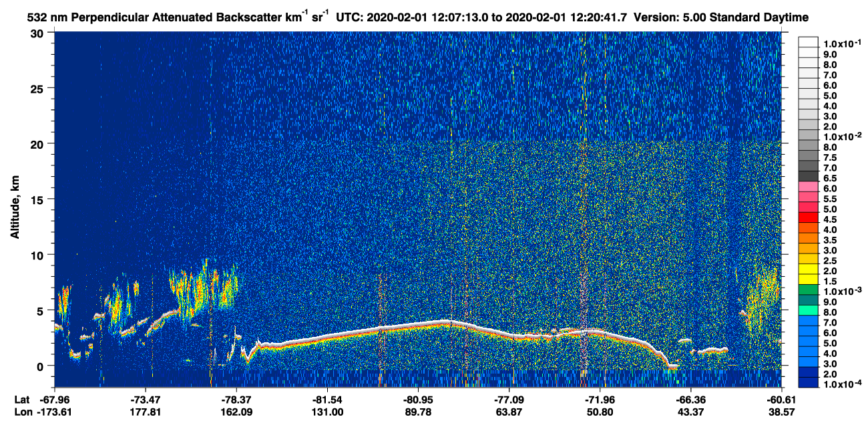Click latitude value '-78.37'

(x=236, y=400)
